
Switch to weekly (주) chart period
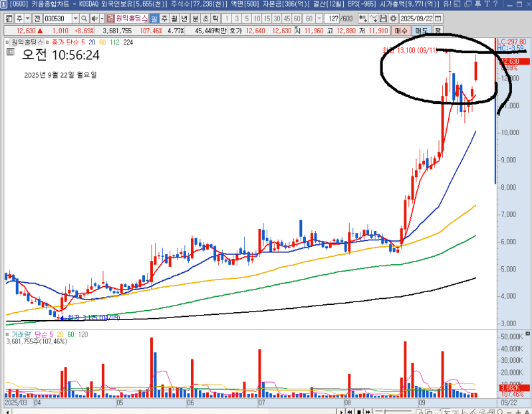coord(164,19)
